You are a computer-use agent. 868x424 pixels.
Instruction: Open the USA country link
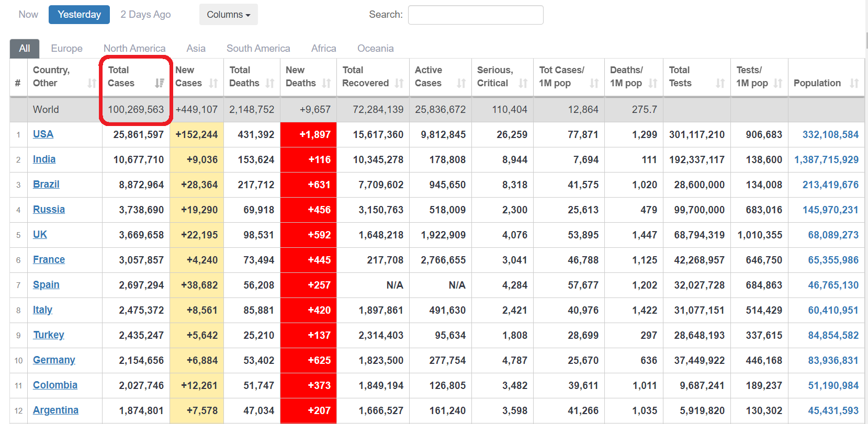[43, 134]
